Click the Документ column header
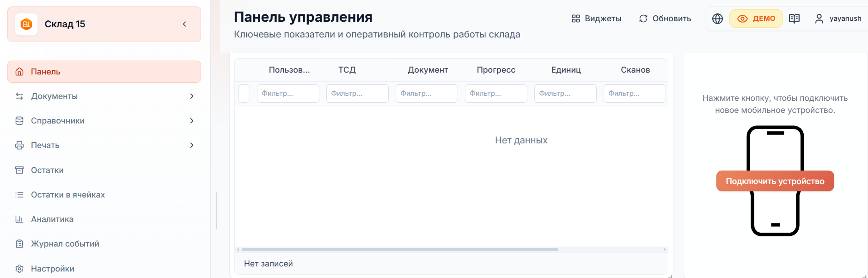Screen dimensions: 868x278 point(428,70)
